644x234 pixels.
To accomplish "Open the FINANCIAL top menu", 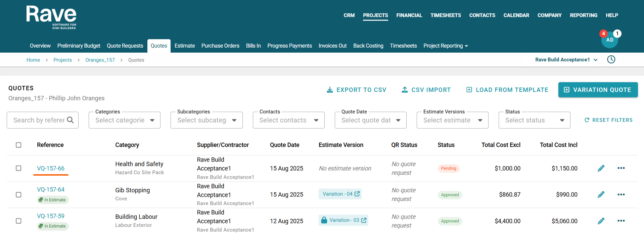I will 409,15.
